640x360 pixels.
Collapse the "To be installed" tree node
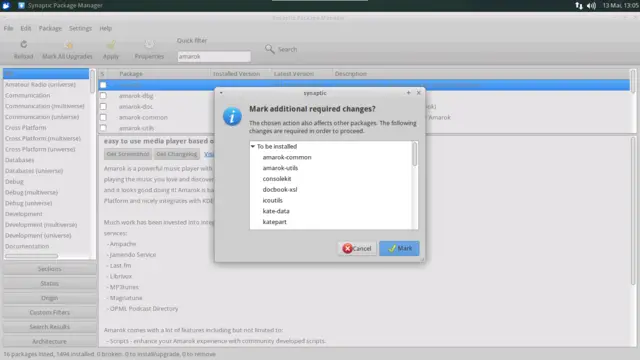253,146
